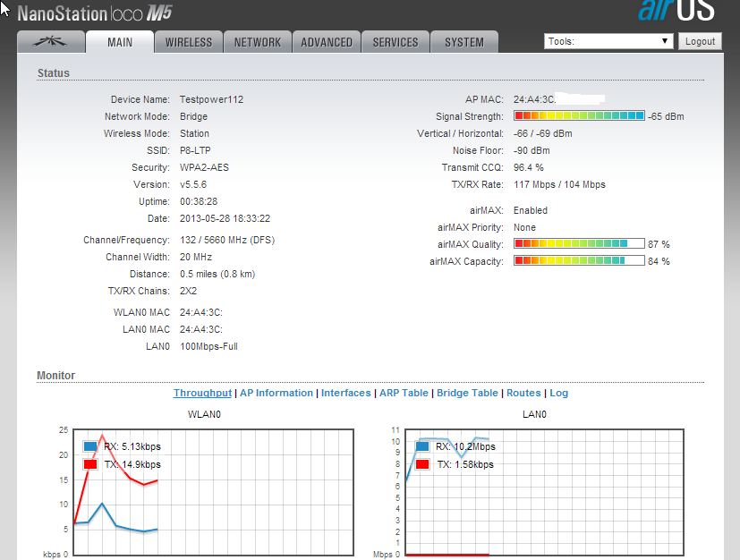
Task: Go to the NETWORK tab
Action: point(258,42)
